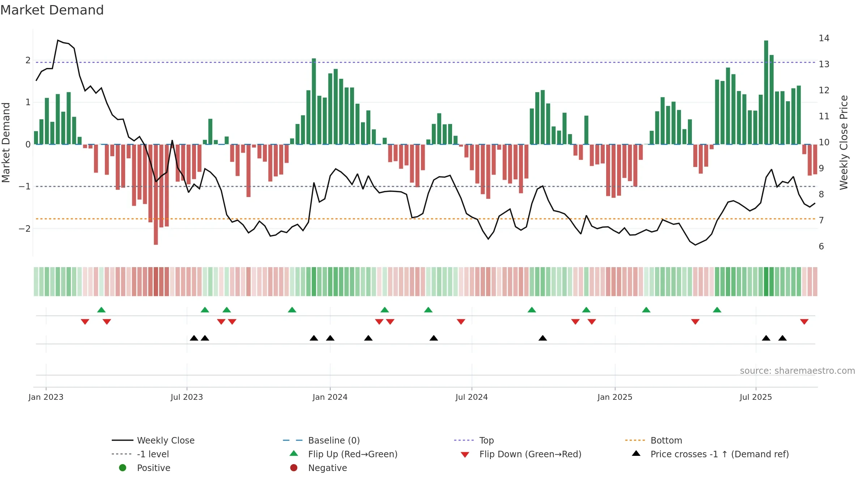868x488 pixels.
Task: Click Flip Up (Red→Green) legend label
Action: (x=353, y=454)
